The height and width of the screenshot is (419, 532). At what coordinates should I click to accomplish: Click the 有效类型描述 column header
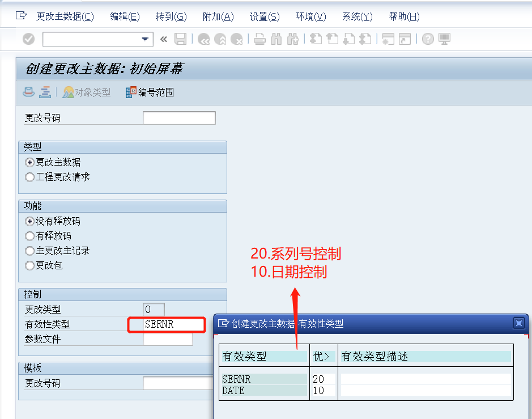pyautogui.click(x=426, y=356)
